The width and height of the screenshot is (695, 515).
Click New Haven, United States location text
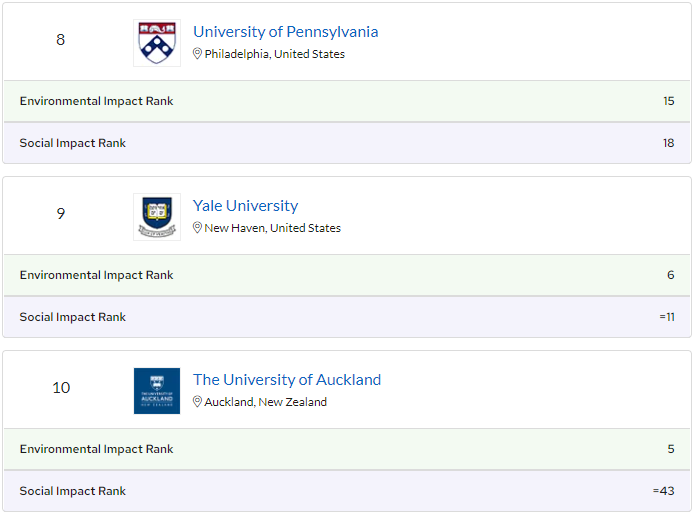272,228
